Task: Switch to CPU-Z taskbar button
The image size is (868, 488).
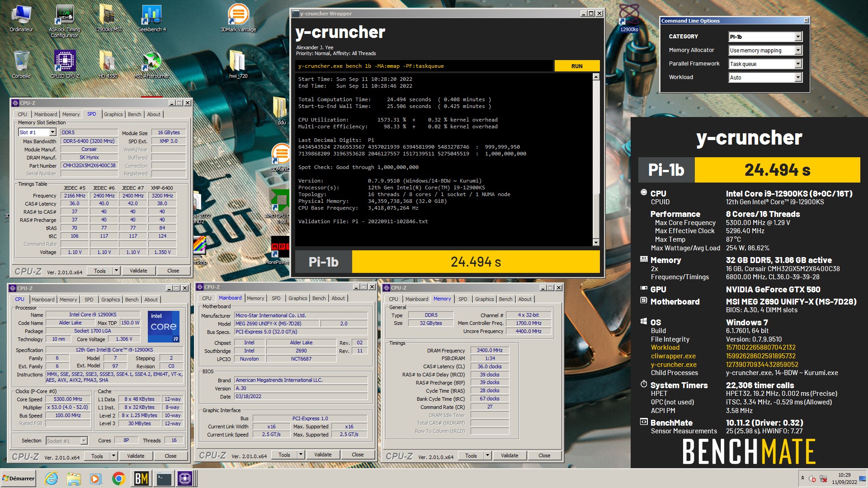Action: (185, 479)
